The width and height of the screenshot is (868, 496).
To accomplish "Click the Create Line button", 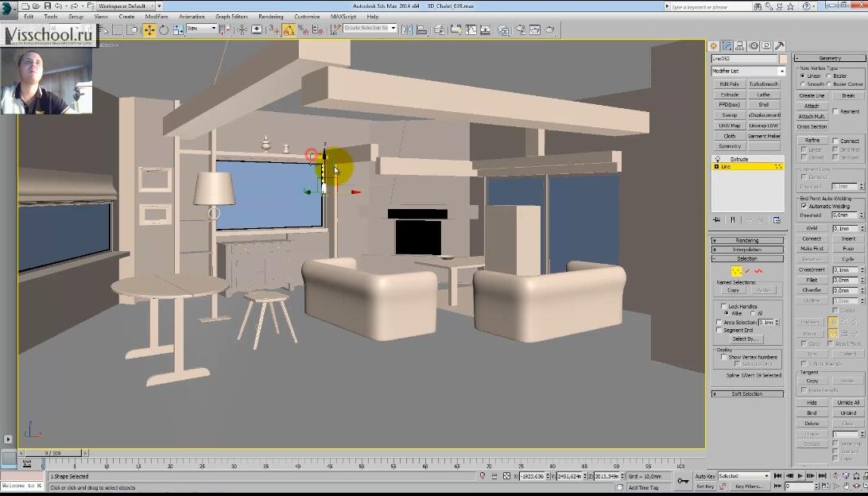I will (x=812, y=95).
